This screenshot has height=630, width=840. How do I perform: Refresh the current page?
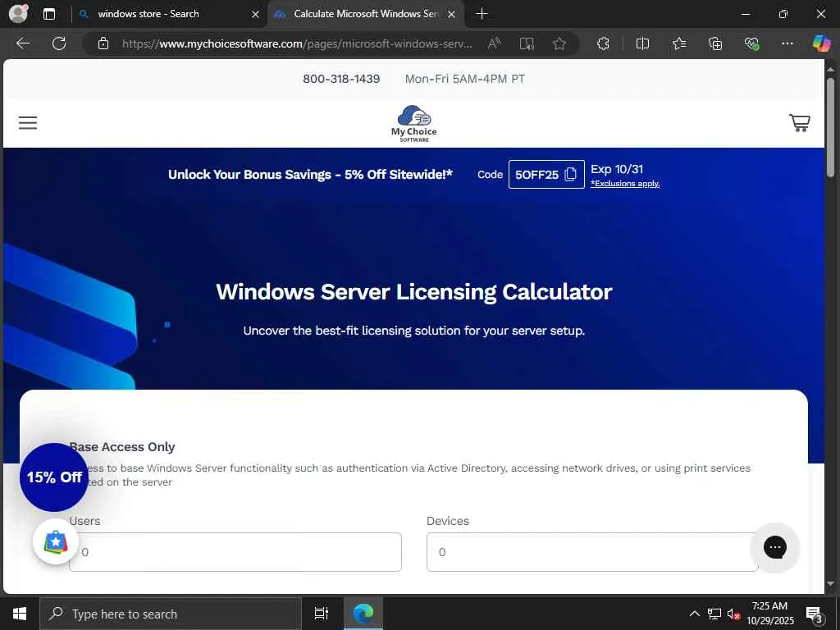[x=59, y=43]
